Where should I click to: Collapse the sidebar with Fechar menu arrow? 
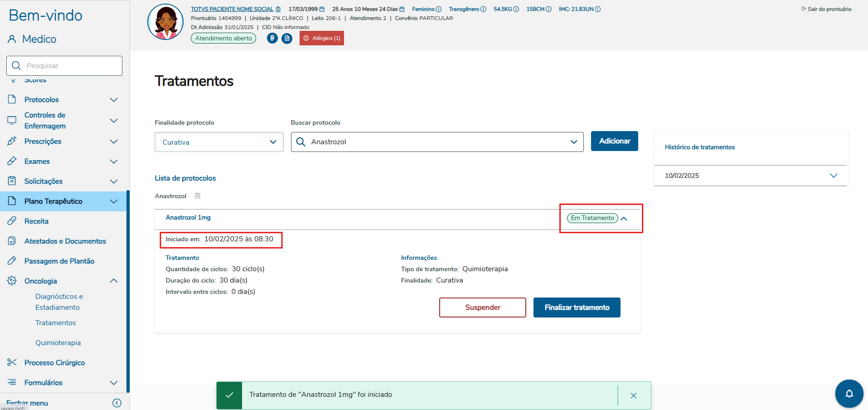(117, 403)
